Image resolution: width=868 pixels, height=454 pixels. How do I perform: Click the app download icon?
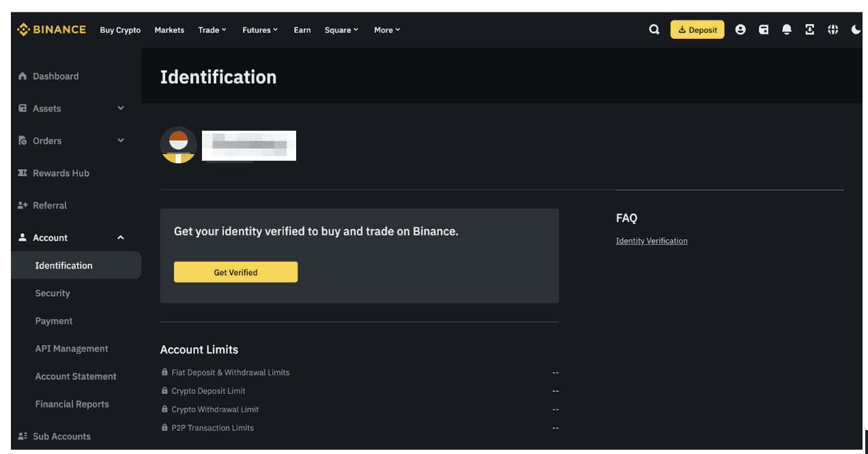[x=810, y=30]
